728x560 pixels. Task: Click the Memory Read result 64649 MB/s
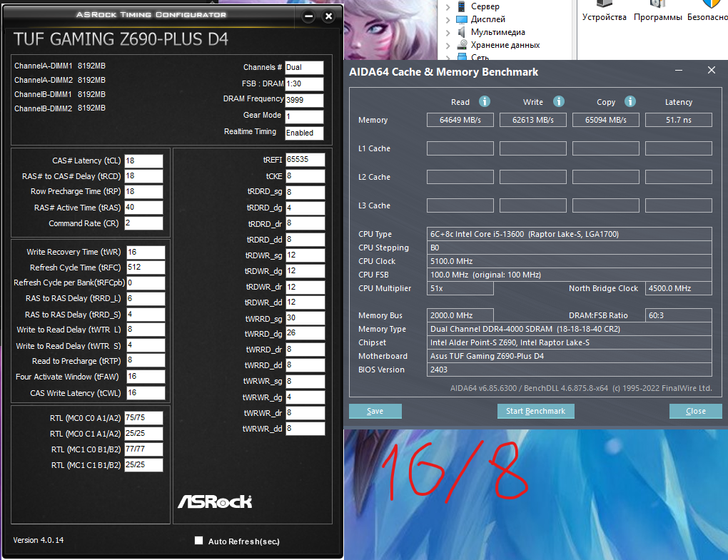click(x=460, y=120)
